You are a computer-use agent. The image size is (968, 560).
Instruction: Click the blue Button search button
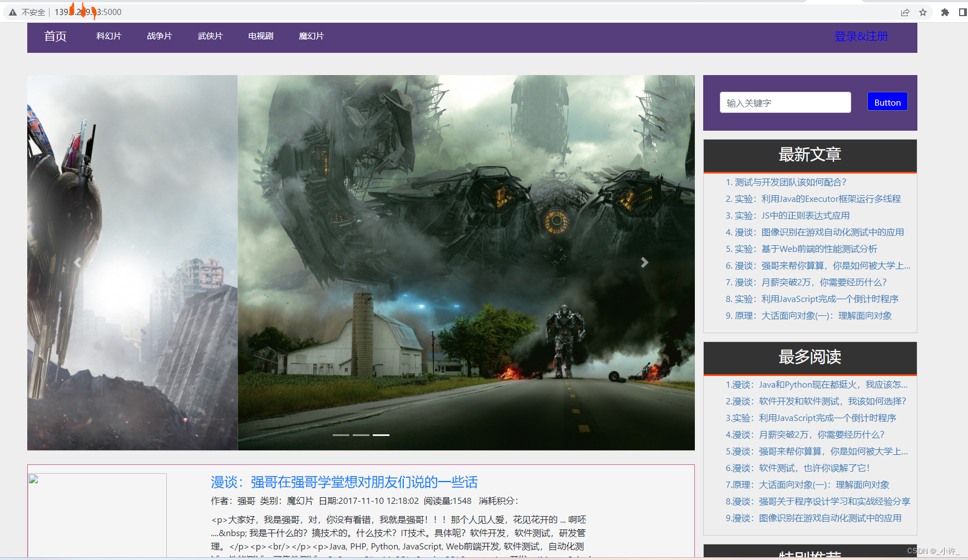point(887,102)
